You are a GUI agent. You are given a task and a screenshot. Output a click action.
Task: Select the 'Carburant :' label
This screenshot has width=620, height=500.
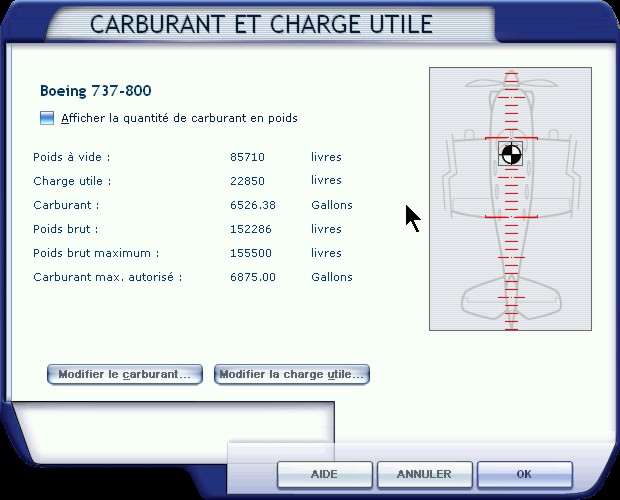tap(66, 205)
